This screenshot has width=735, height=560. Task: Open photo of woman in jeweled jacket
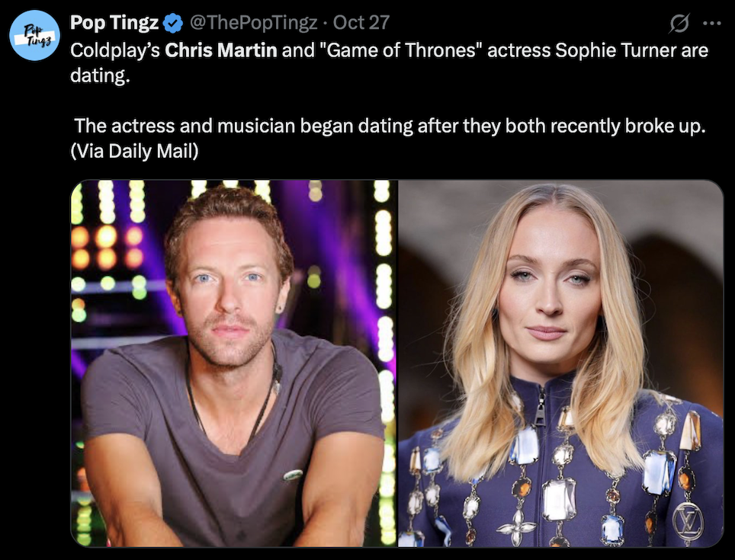click(x=560, y=363)
